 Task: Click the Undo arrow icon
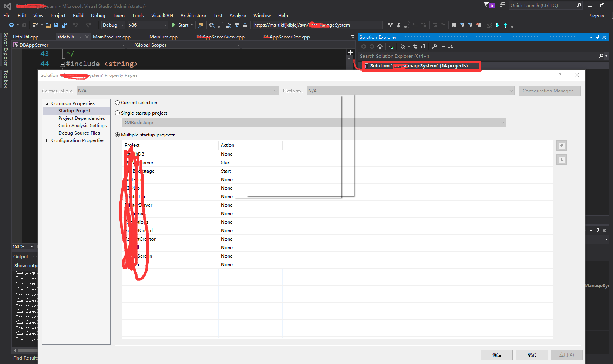(x=75, y=25)
